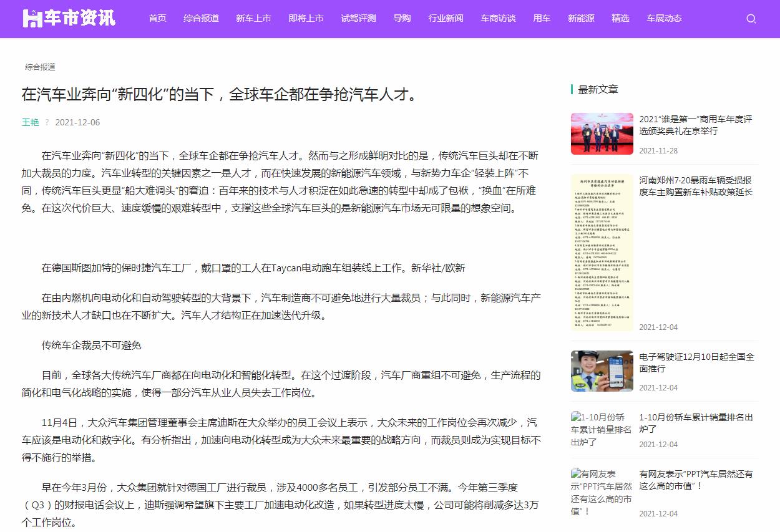Click the date 2021-11-28 under first article

[658, 151]
